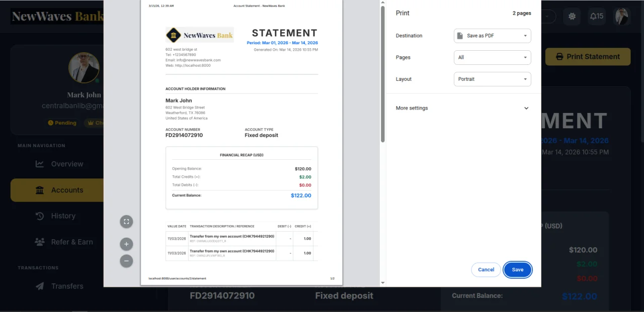Open the Pages dropdown
The width and height of the screenshot is (644, 312).
pos(493,57)
